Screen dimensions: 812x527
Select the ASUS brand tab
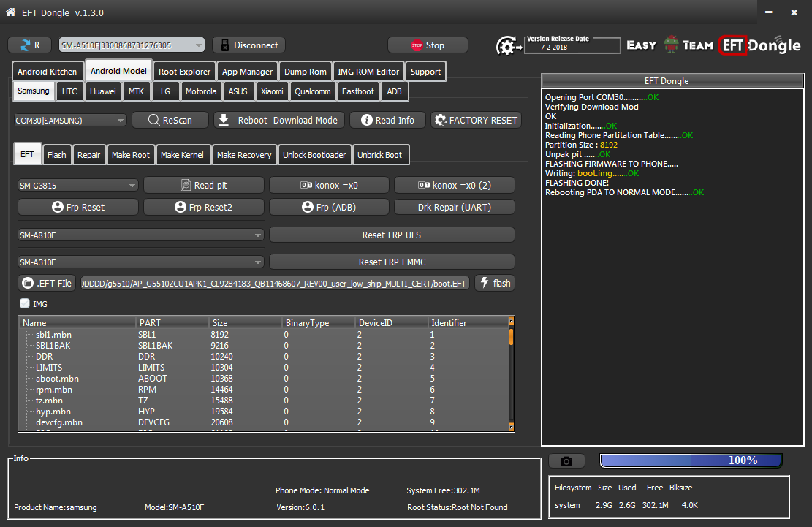pos(238,91)
